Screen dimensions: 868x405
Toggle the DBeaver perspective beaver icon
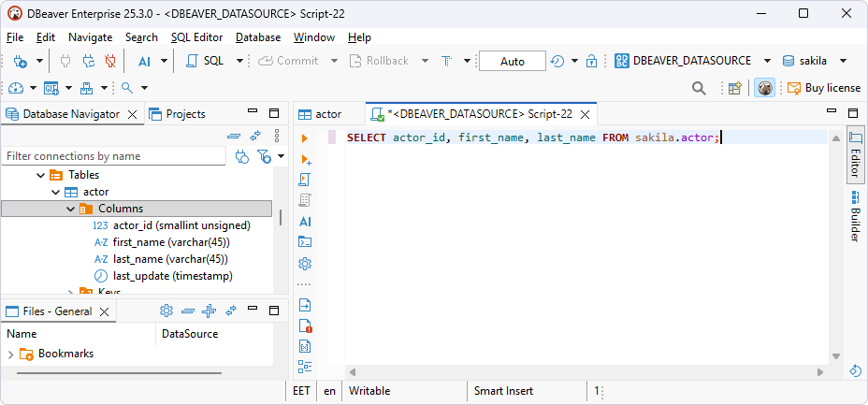pyautogui.click(x=764, y=88)
